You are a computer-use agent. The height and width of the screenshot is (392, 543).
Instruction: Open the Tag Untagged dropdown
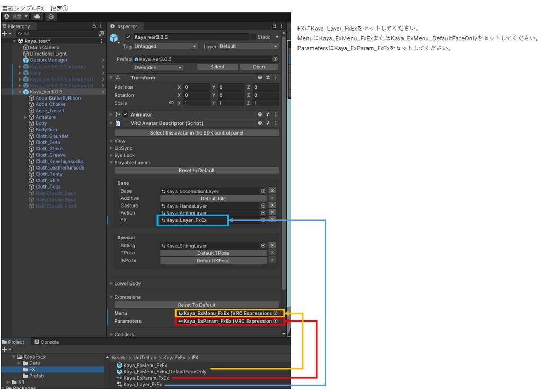(165, 47)
